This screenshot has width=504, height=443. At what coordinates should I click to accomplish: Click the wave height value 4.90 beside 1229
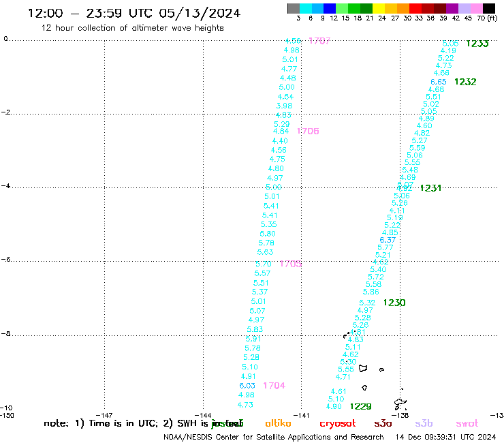(x=334, y=407)
